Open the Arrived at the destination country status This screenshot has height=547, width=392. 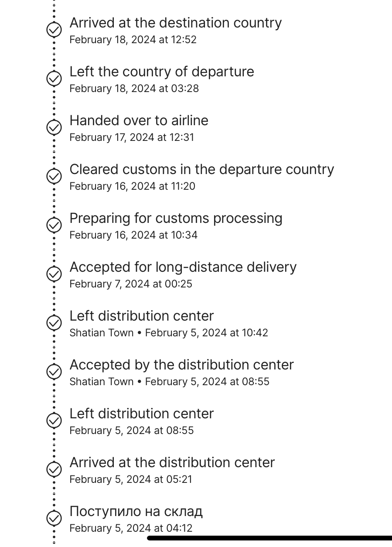coord(176,23)
